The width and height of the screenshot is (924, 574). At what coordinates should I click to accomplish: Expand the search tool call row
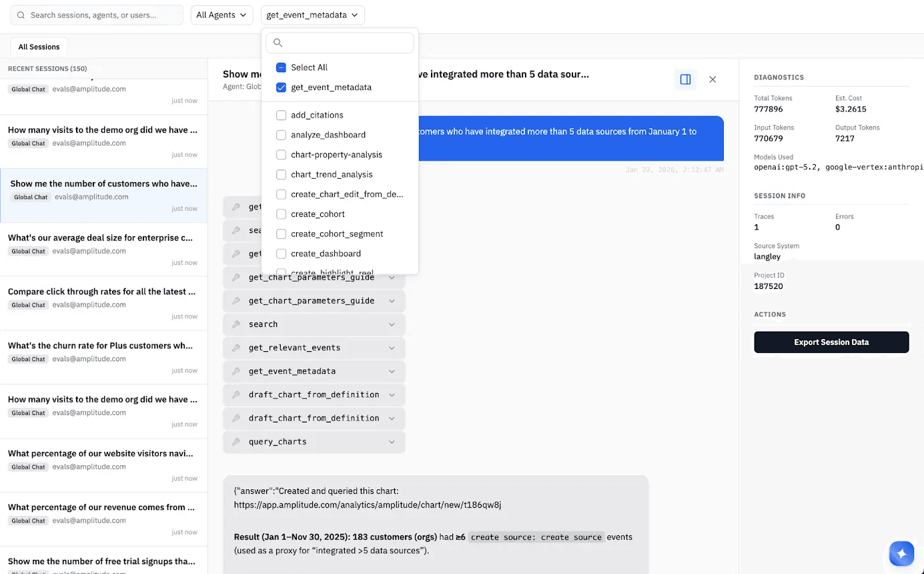pyautogui.click(x=392, y=324)
